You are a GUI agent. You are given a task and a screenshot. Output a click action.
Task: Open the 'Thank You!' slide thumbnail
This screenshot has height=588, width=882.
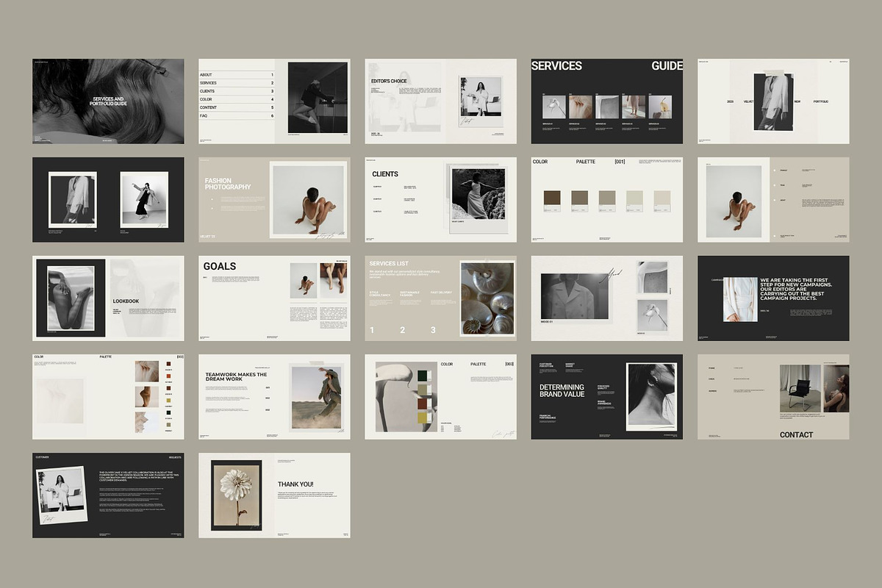(x=274, y=495)
